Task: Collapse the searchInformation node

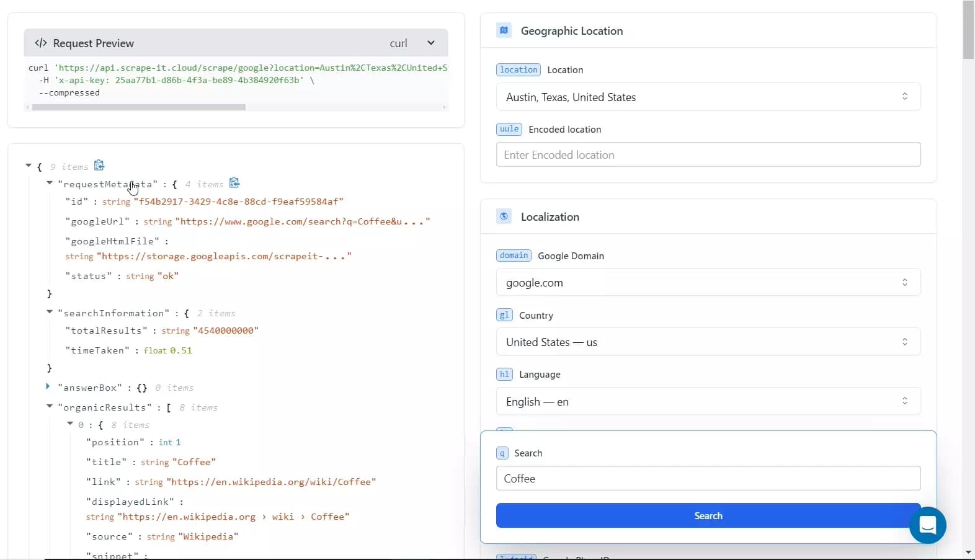Action: pos(50,312)
